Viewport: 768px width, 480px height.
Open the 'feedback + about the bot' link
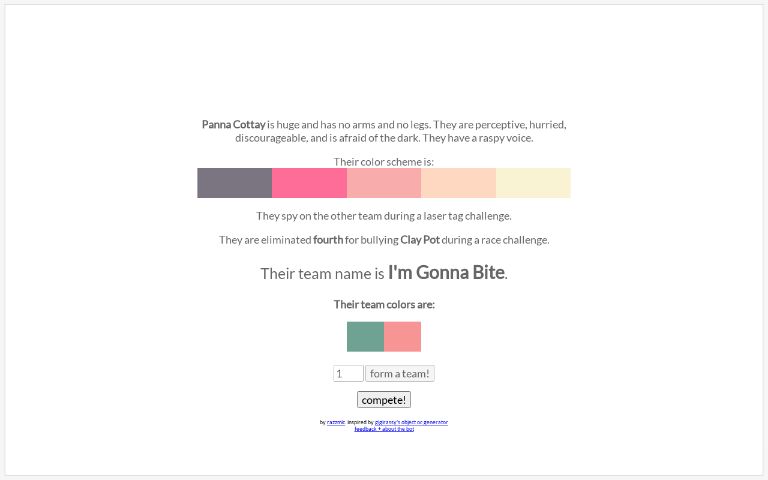click(x=384, y=429)
